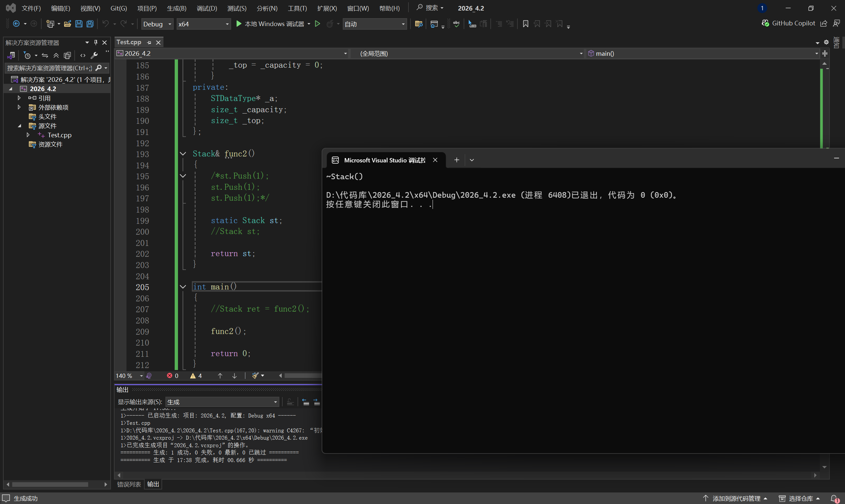Expand the 外部依赖项 tree node

pyautogui.click(x=19, y=107)
